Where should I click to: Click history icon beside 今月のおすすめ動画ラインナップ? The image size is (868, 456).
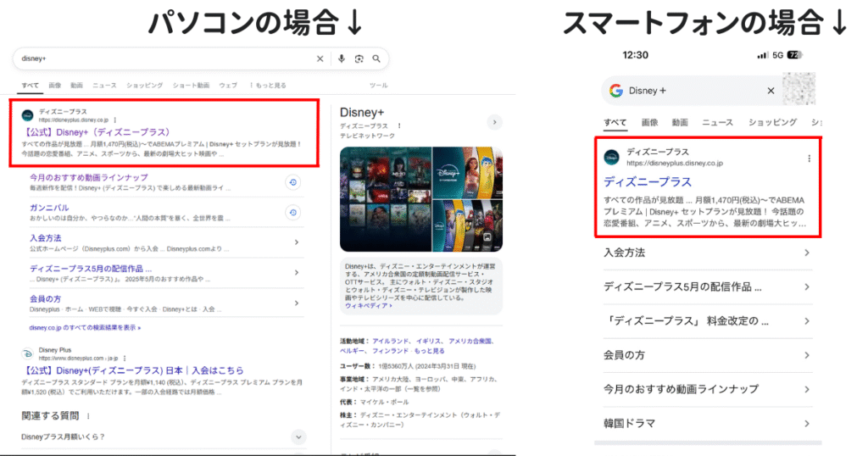point(292,182)
